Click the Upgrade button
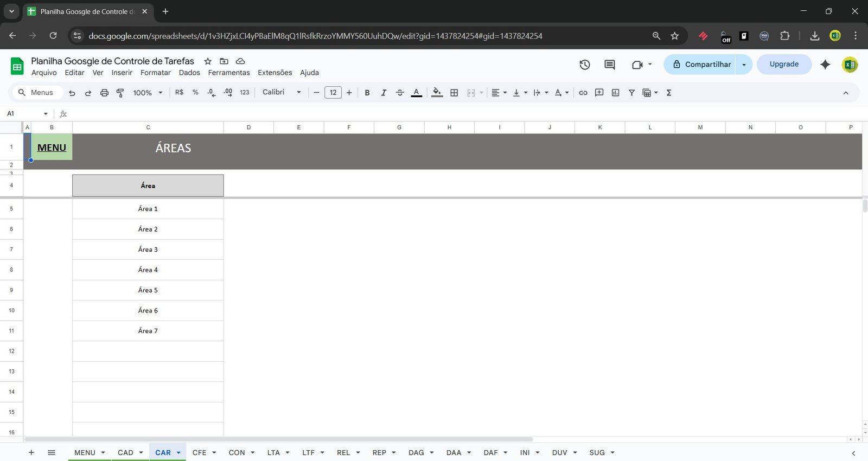Viewport: 868px width, 461px height. click(x=784, y=64)
